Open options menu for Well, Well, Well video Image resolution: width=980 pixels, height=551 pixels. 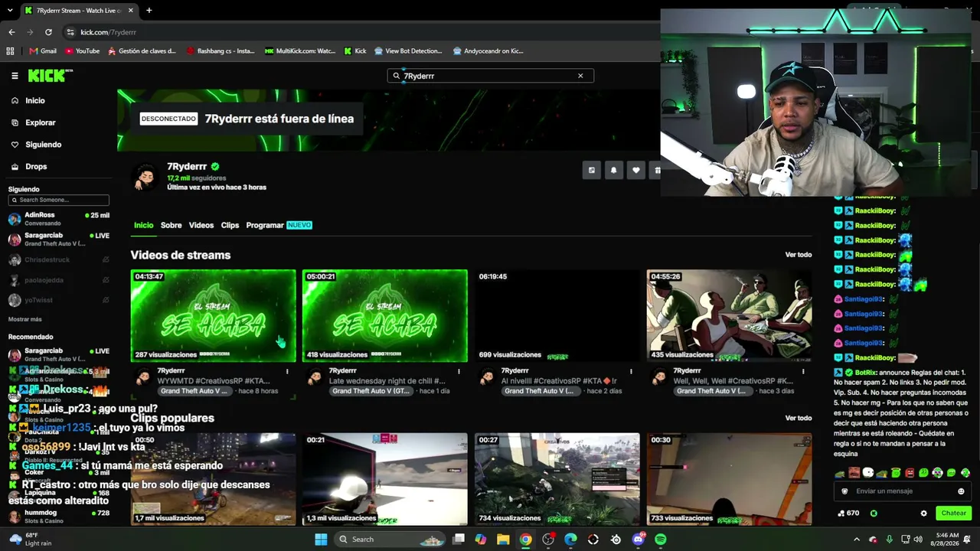click(803, 371)
